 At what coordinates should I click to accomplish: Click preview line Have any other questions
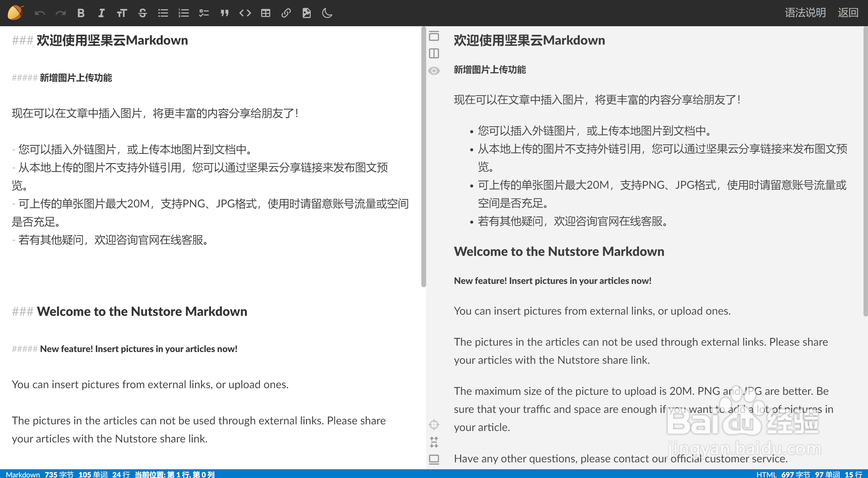pos(621,459)
